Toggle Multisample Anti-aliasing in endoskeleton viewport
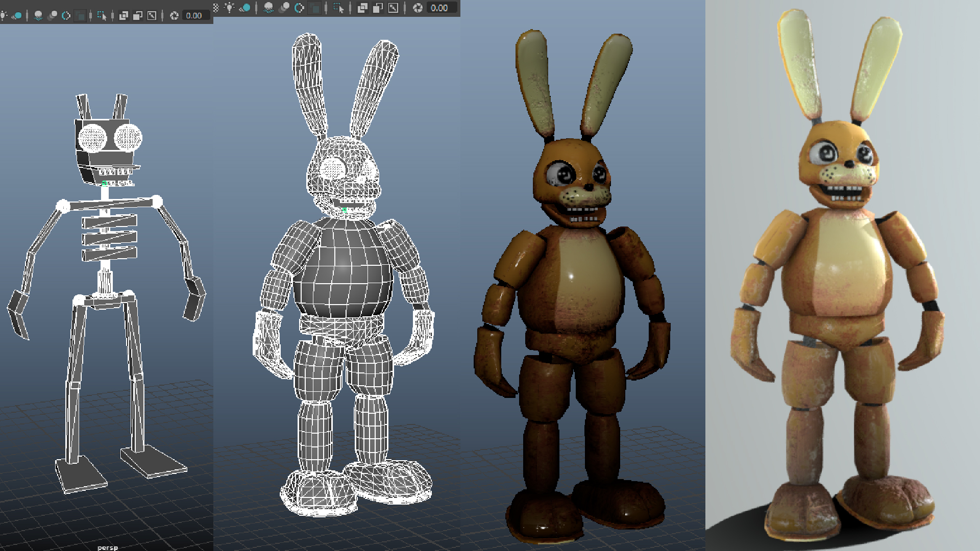This screenshot has width=980, height=551. point(66,15)
